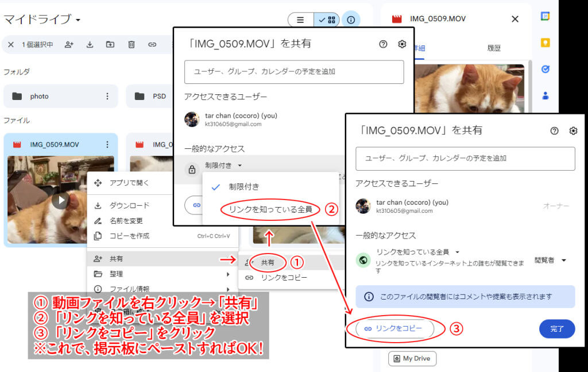The width and height of the screenshot is (588, 372).
Task: Toggle the details info panel button
Action: 351,20
